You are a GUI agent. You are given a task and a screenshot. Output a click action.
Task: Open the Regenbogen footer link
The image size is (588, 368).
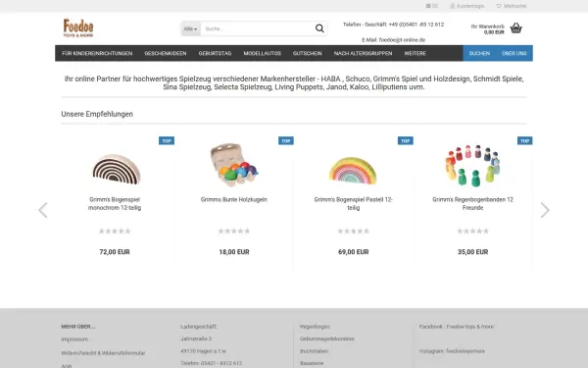point(315,327)
